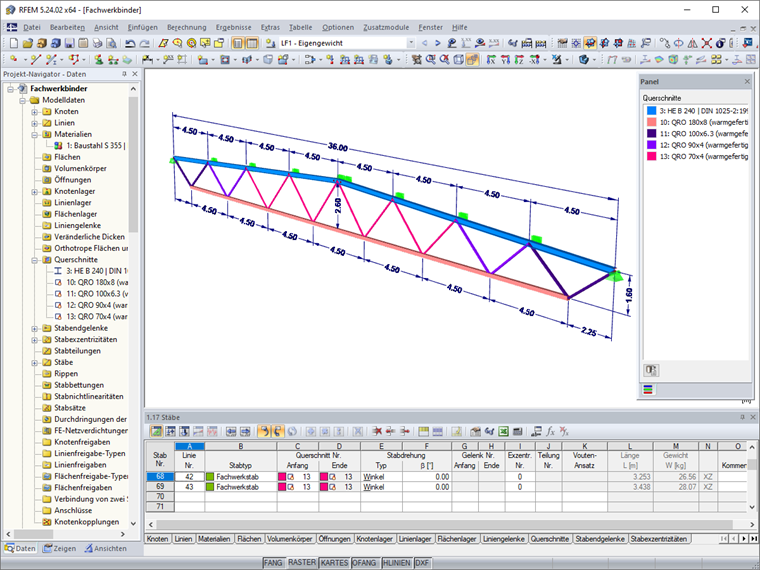Toggle the table display button
Viewport: 760px width, 570px height.
(252, 43)
